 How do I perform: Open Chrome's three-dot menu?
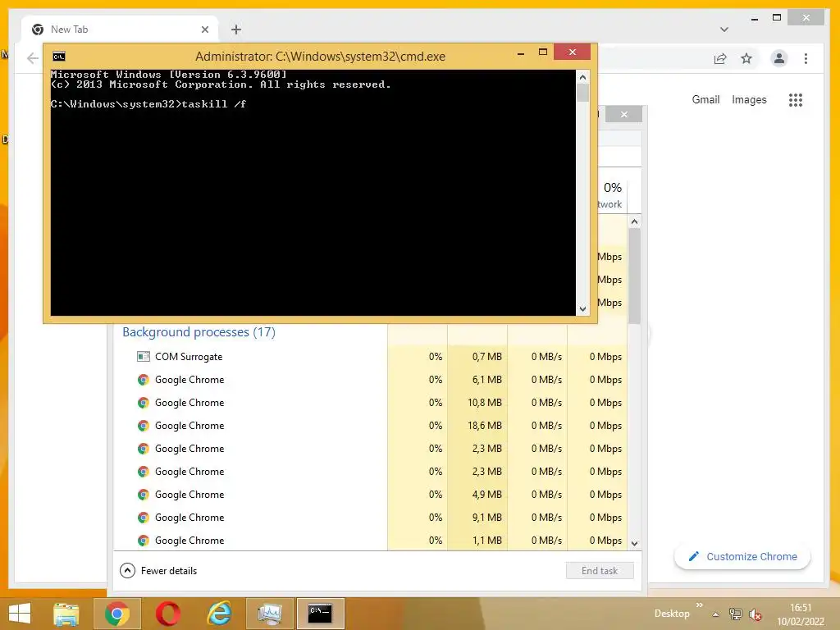pyautogui.click(x=806, y=58)
